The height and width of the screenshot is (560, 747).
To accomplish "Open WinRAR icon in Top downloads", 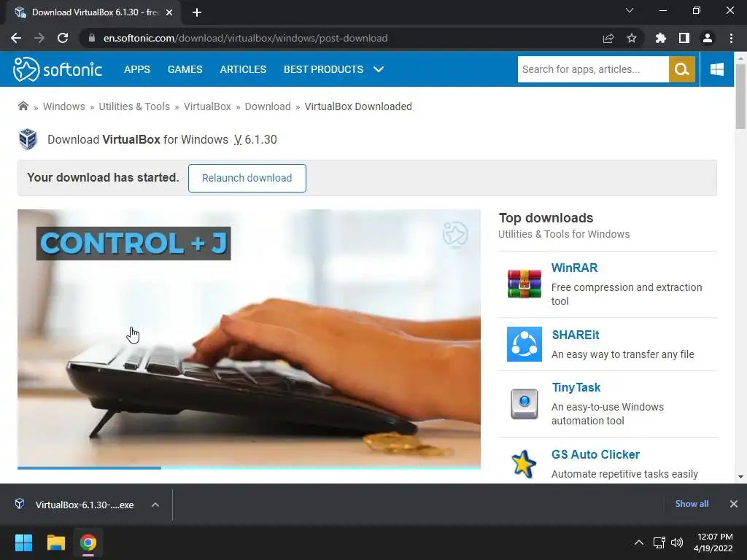I will click(x=524, y=284).
